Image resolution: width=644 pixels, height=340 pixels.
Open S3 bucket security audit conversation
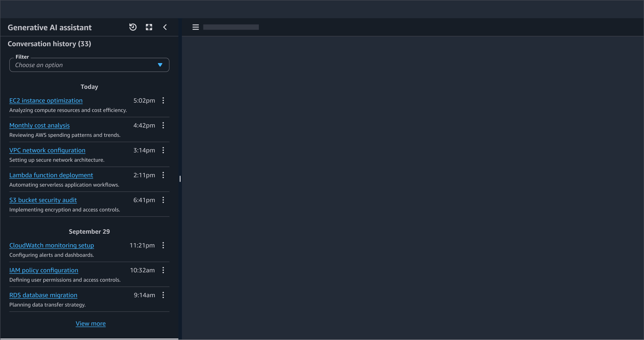[x=43, y=200]
